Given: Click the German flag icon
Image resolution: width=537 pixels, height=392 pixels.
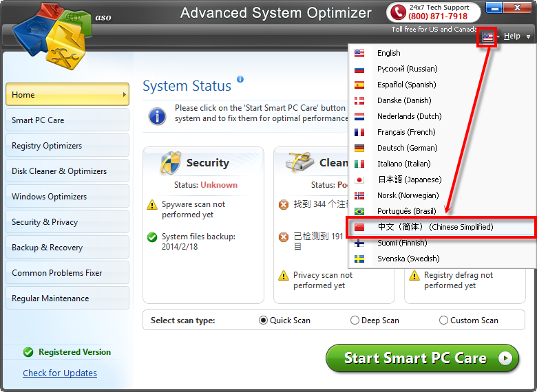Looking at the screenshot, I should pos(359,148).
